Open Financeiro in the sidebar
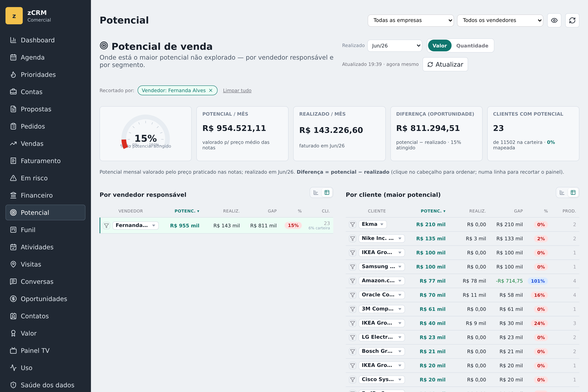 click(45, 195)
